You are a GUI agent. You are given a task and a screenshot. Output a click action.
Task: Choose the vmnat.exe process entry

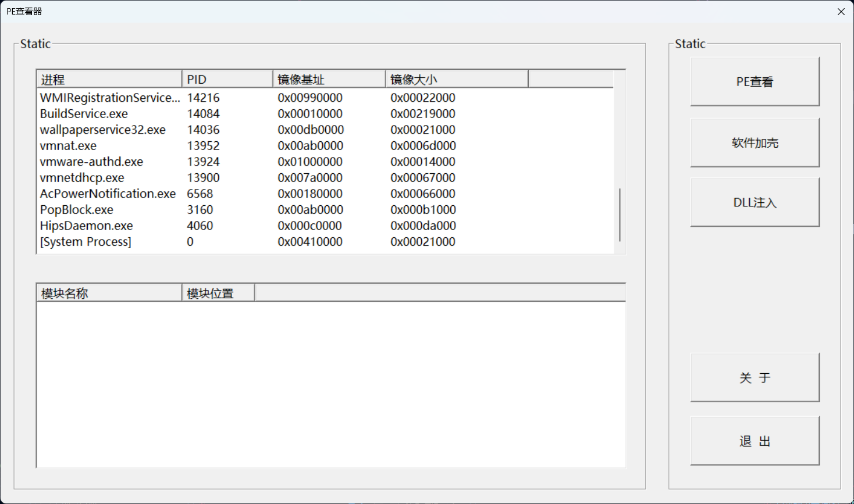tap(68, 146)
